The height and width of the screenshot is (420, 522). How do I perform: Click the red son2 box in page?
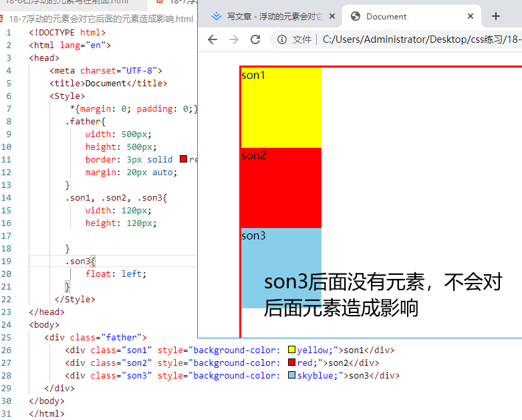pyautogui.click(x=281, y=187)
